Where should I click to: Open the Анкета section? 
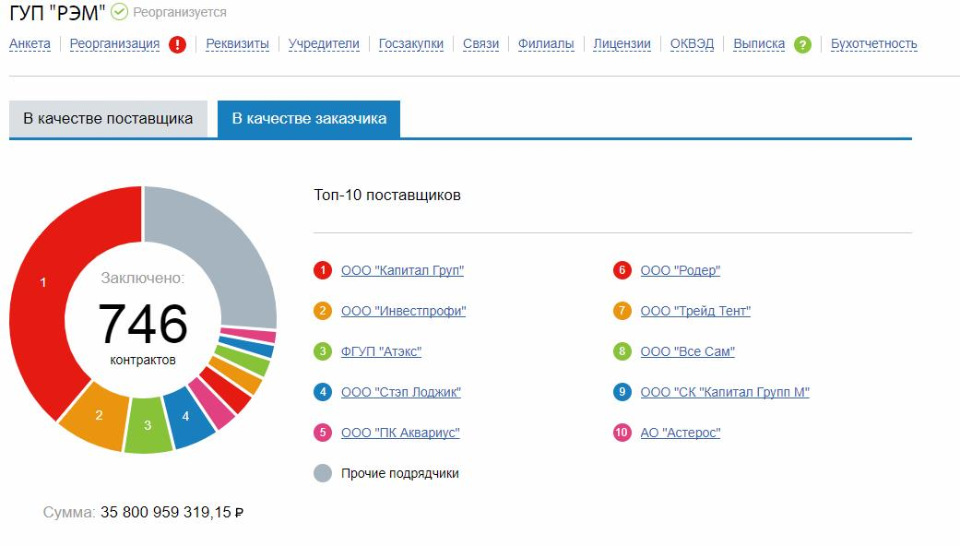point(30,44)
